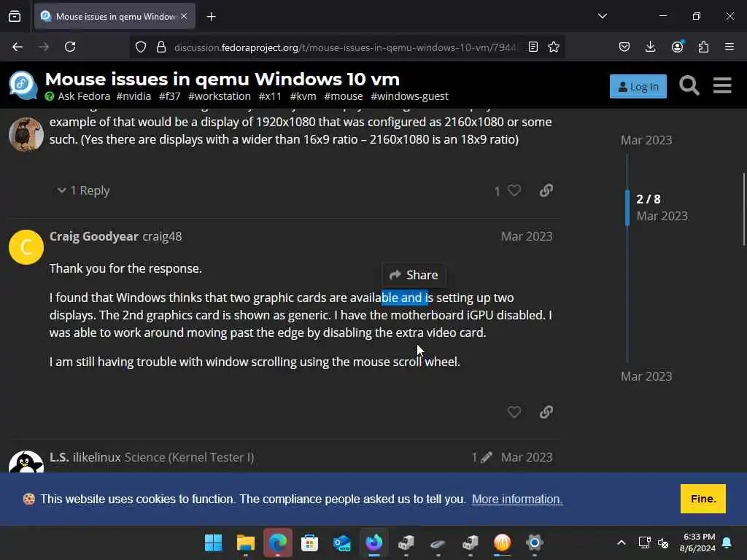Reload the current page
Image resolution: width=747 pixels, height=560 pixels.
pyautogui.click(x=70, y=47)
